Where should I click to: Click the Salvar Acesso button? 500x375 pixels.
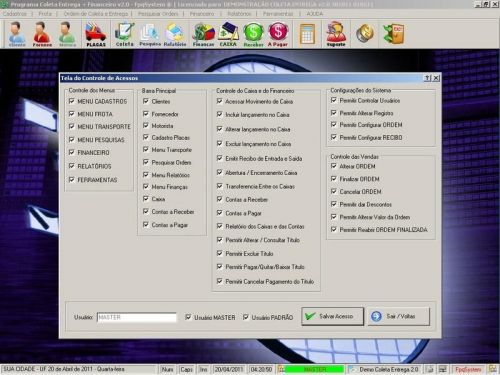click(332, 316)
